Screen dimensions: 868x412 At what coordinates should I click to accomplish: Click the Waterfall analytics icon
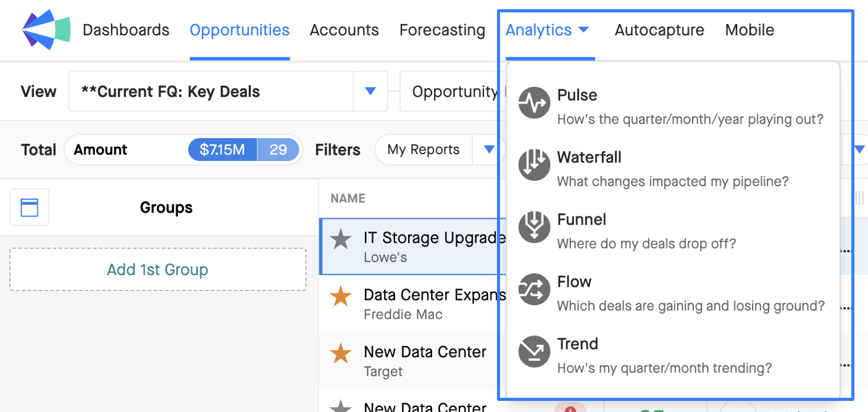point(534,165)
